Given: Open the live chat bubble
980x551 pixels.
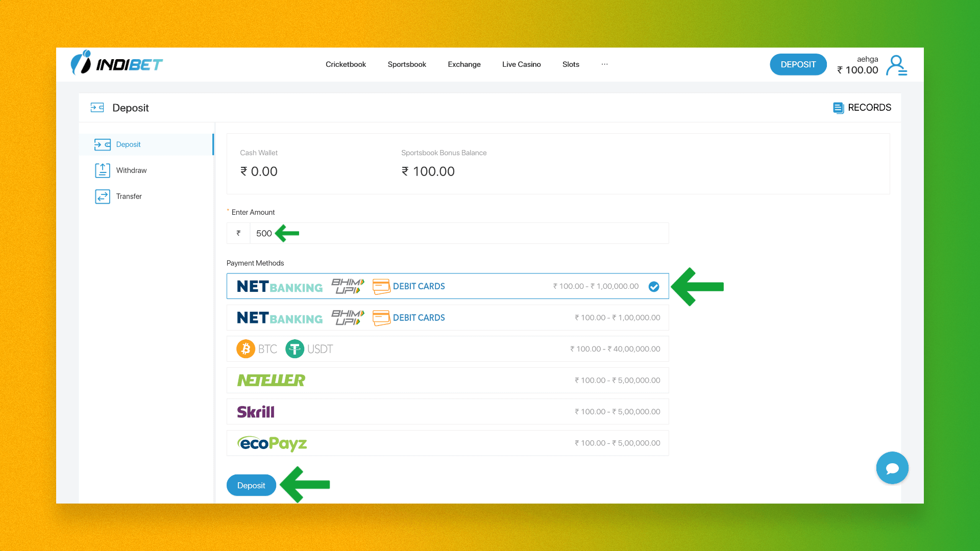Looking at the screenshot, I should click(x=892, y=468).
